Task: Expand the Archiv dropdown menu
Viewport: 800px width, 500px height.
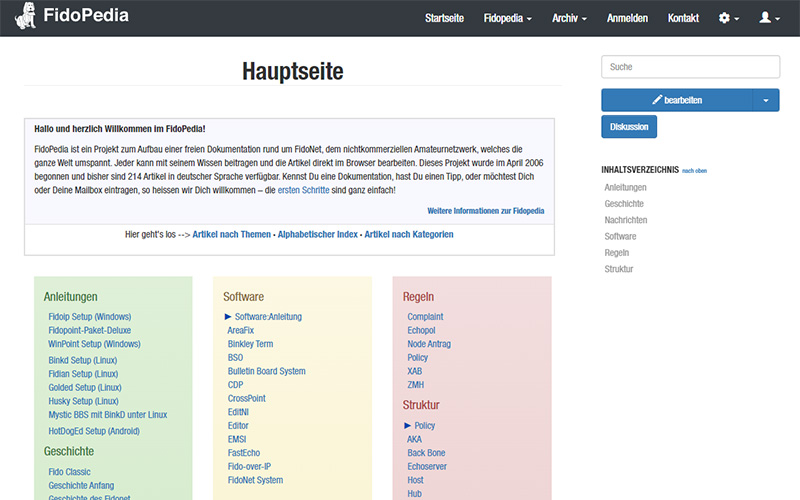Action: (x=569, y=18)
